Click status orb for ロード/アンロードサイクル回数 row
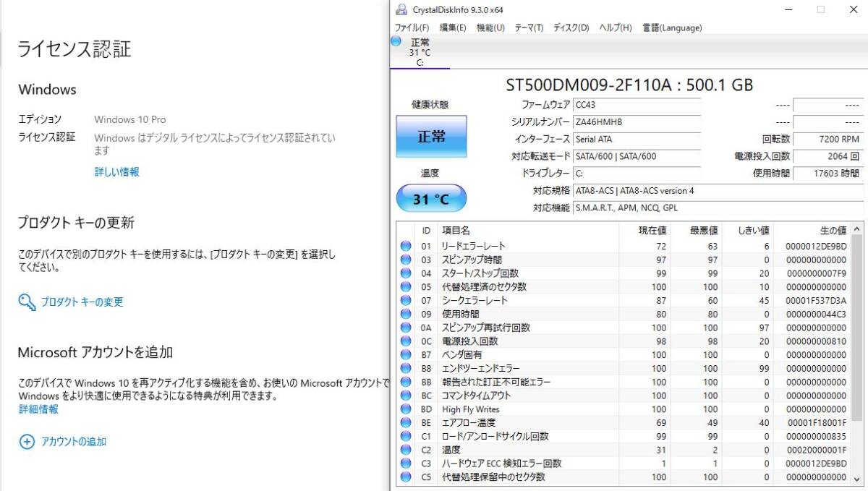 406,437
